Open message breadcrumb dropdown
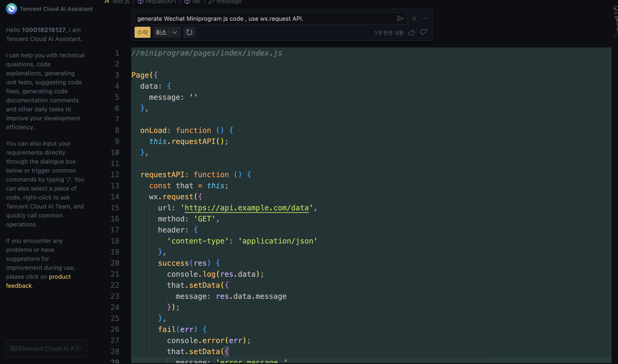This screenshot has height=364, width=618. tap(229, 2)
